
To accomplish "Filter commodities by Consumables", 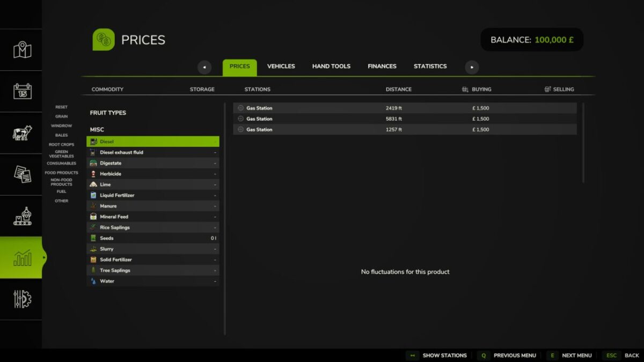I will 62,164.
